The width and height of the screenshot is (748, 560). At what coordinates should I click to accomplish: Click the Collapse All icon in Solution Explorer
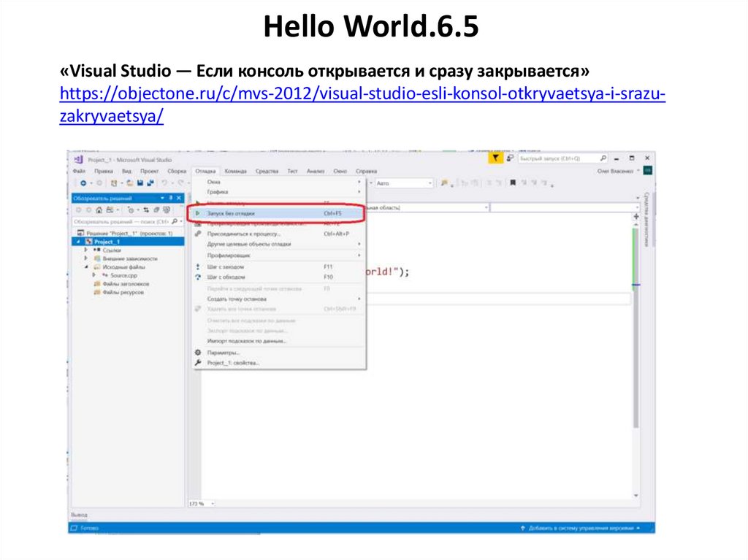tap(156, 210)
